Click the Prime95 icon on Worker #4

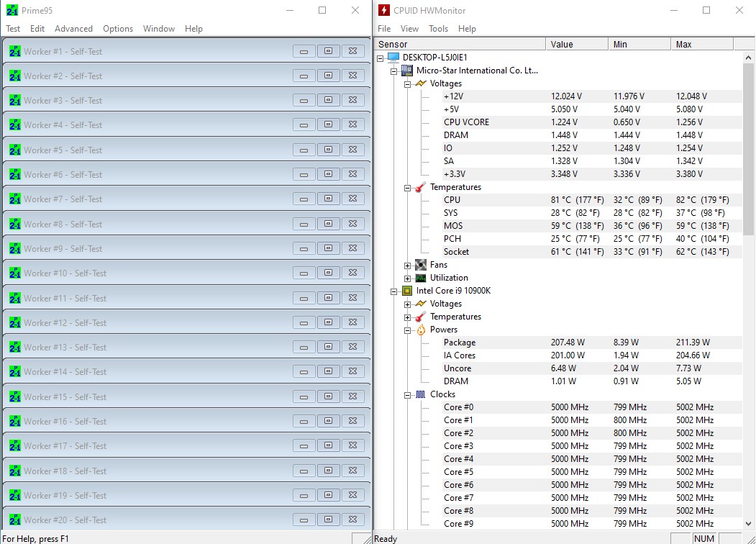(x=15, y=125)
